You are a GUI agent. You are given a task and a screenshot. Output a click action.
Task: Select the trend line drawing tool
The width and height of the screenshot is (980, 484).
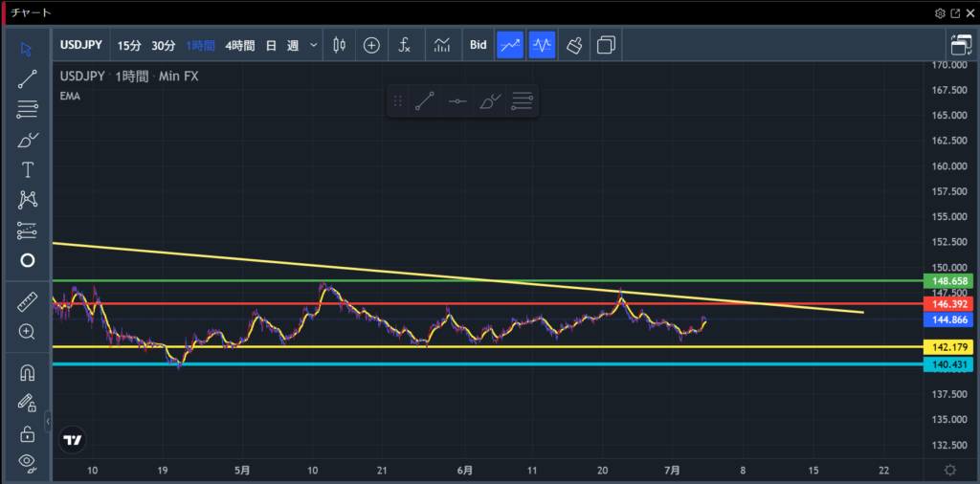[x=27, y=79]
